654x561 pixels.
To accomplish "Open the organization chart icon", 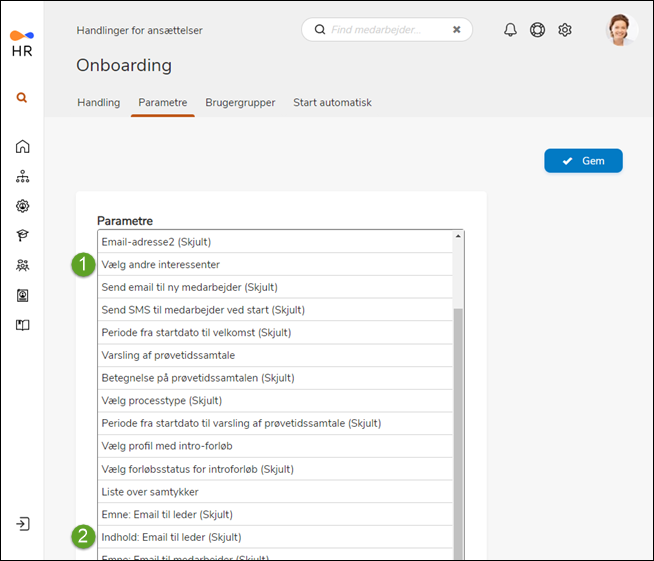I will [22, 177].
